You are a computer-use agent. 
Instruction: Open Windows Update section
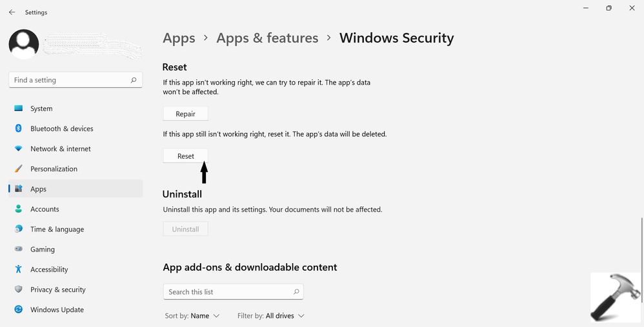(75, 310)
